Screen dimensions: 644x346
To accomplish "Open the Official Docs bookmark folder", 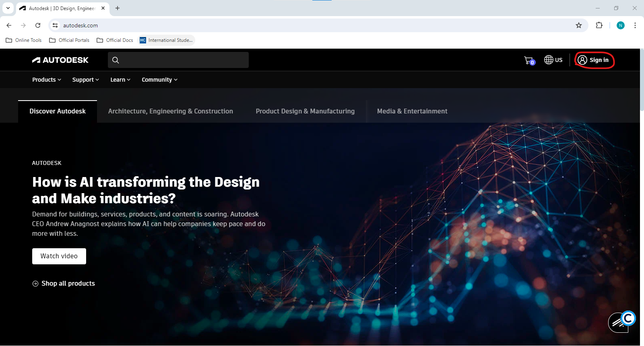I will 115,40.
